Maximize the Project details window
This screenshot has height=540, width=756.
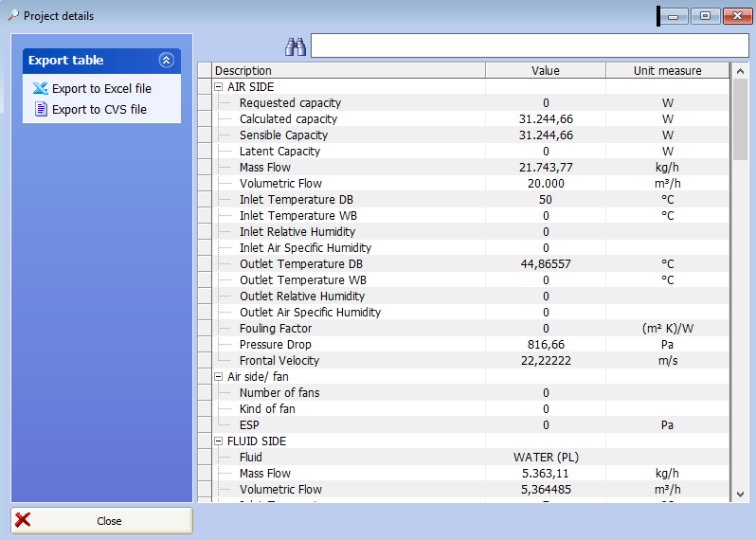point(705,16)
